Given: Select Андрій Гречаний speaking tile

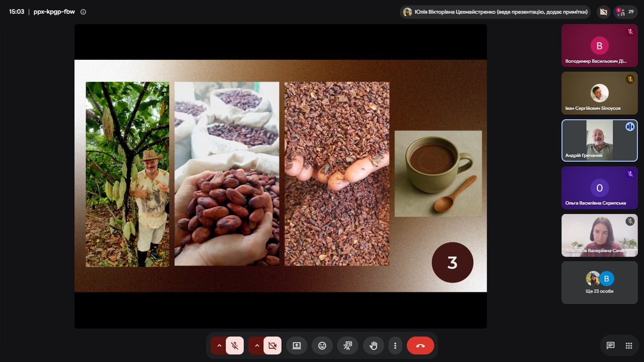Looking at the screenshot, I should [599, 140].
